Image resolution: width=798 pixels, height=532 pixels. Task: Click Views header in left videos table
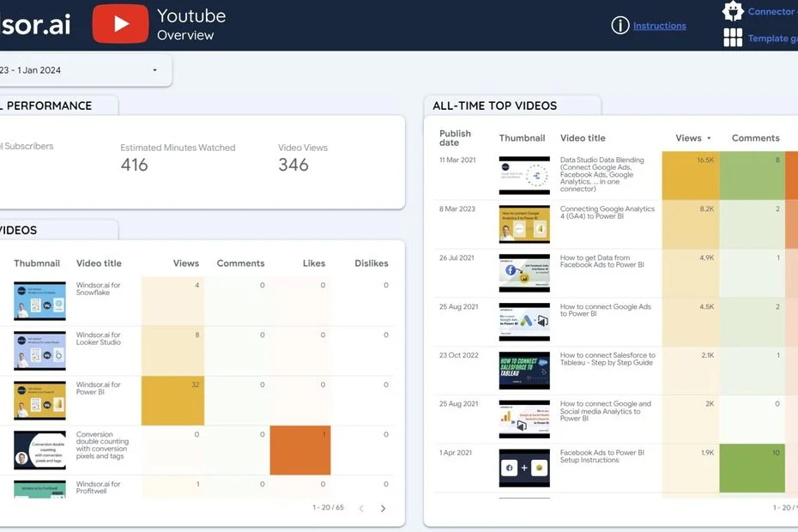tap(185, 263)
